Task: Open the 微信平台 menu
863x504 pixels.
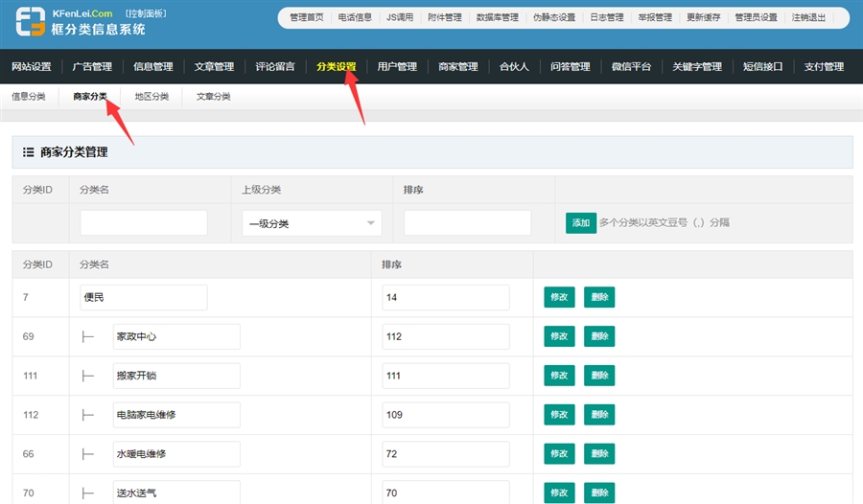Action: tap(631, 67)
